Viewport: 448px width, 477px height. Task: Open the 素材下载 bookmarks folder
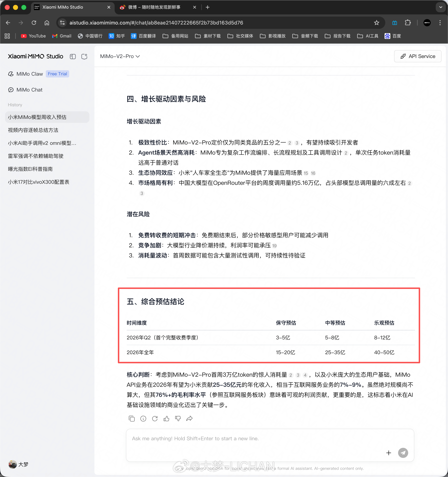pyautogui.click(x=208, y=36)
